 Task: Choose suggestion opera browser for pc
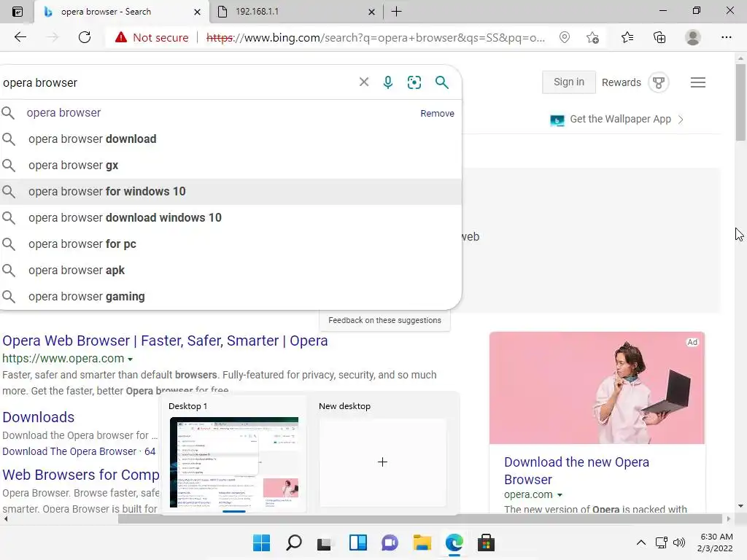click(x=231, y=244)
